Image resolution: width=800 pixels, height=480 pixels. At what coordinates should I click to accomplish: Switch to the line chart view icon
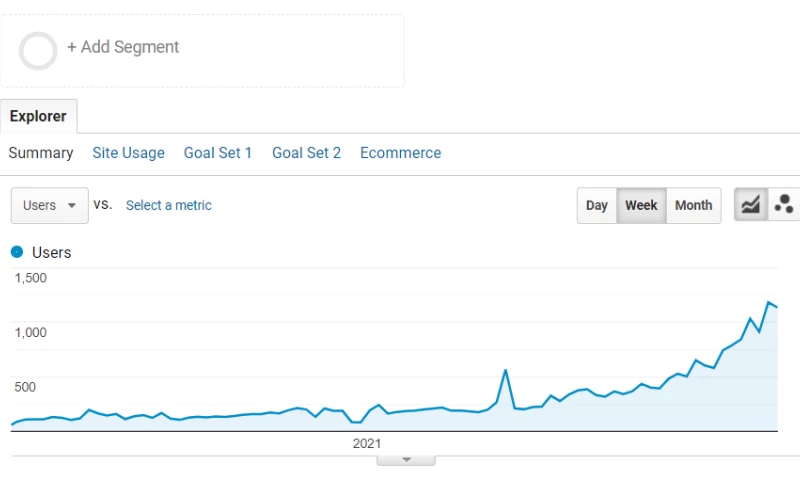tap(751, 205)
